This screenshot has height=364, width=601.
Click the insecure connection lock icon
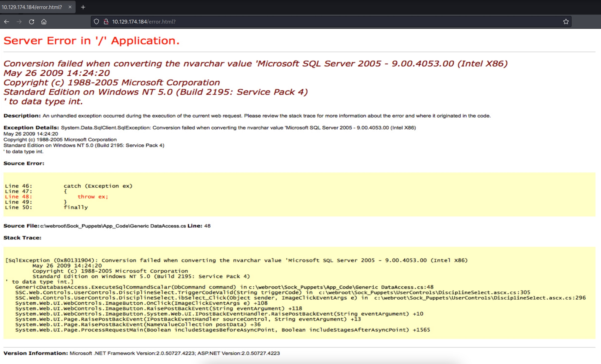106,22
